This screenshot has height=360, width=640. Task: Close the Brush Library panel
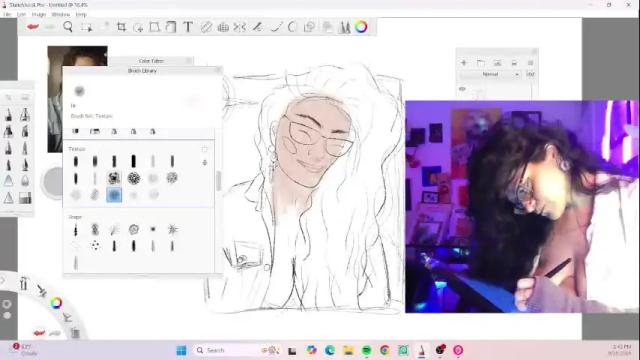tap(218, 70)
